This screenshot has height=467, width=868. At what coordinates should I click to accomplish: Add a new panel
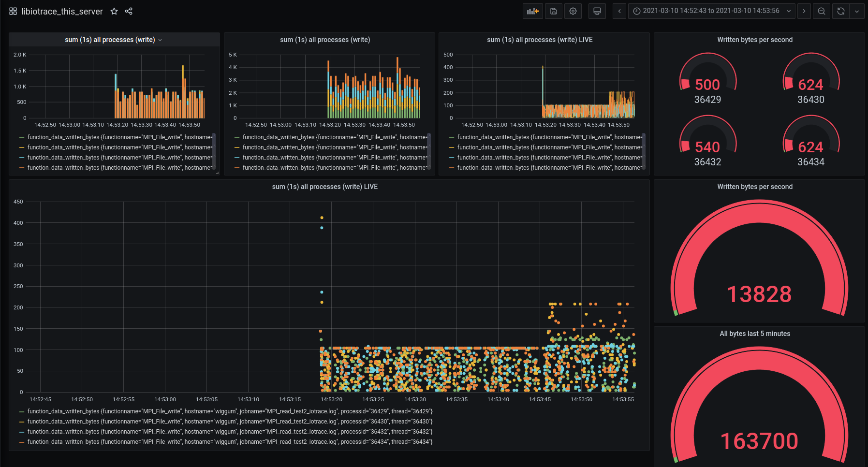tap(533, 11)
